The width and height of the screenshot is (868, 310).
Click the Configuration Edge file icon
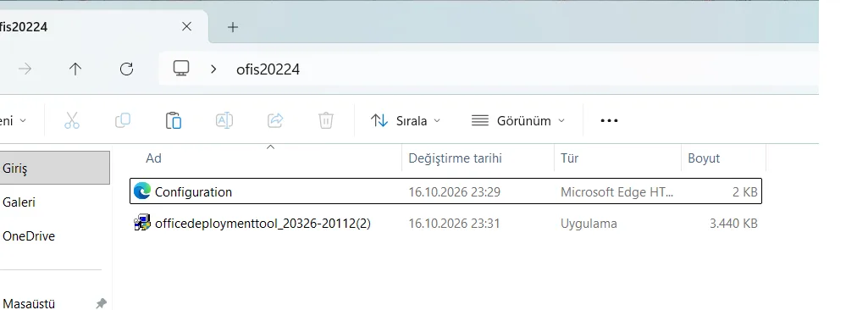pyautogui.click(x=142, y=191)
